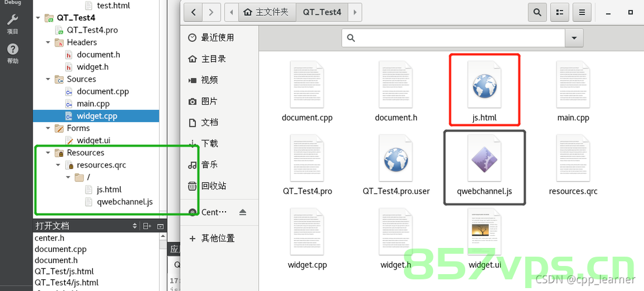Select widget.cpp in Sources
The image size is (644, 291).
96,116
